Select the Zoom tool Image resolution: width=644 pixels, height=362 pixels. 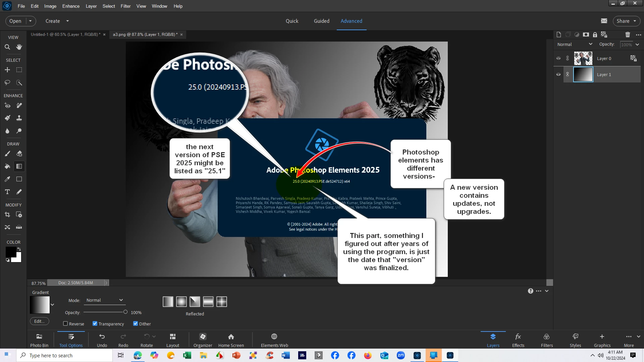[x=7, y=47]
